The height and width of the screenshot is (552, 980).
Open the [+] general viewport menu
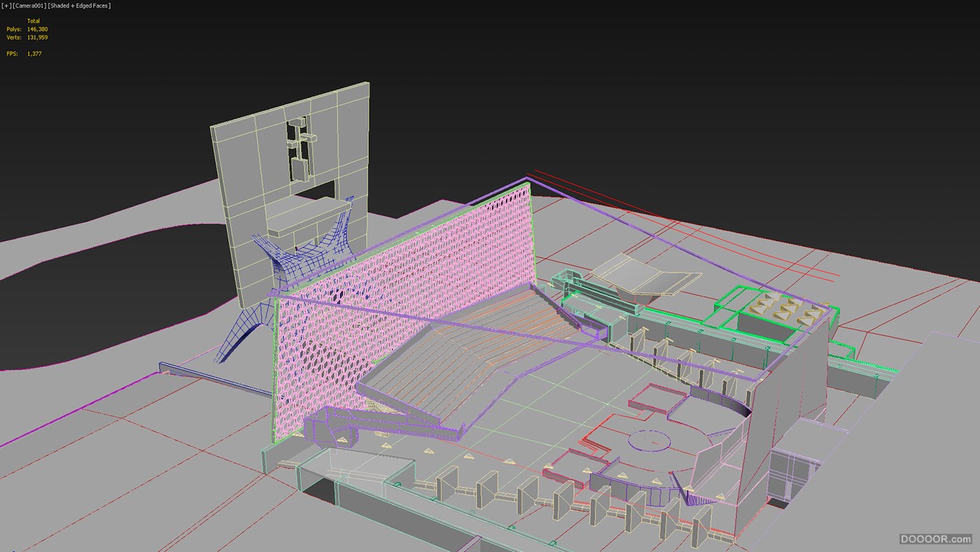pos(6,6)
